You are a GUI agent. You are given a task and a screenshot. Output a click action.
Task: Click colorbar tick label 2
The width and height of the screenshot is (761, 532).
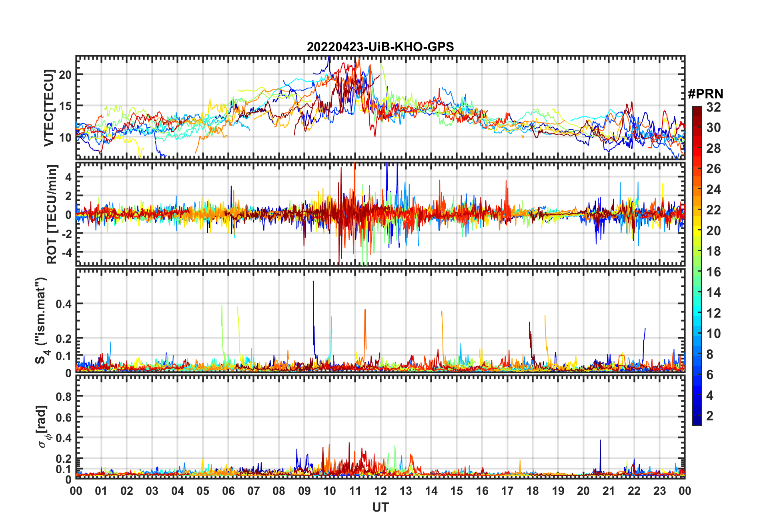point(710,416)
